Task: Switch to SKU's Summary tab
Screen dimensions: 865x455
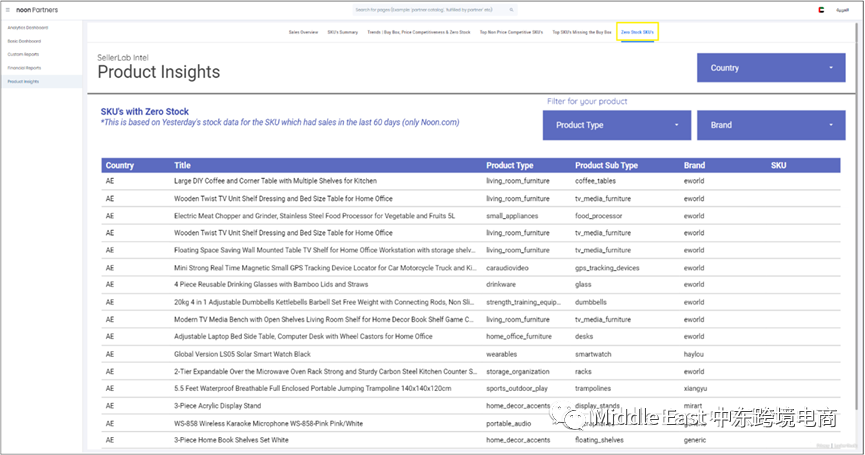Action: coord(343,32)
